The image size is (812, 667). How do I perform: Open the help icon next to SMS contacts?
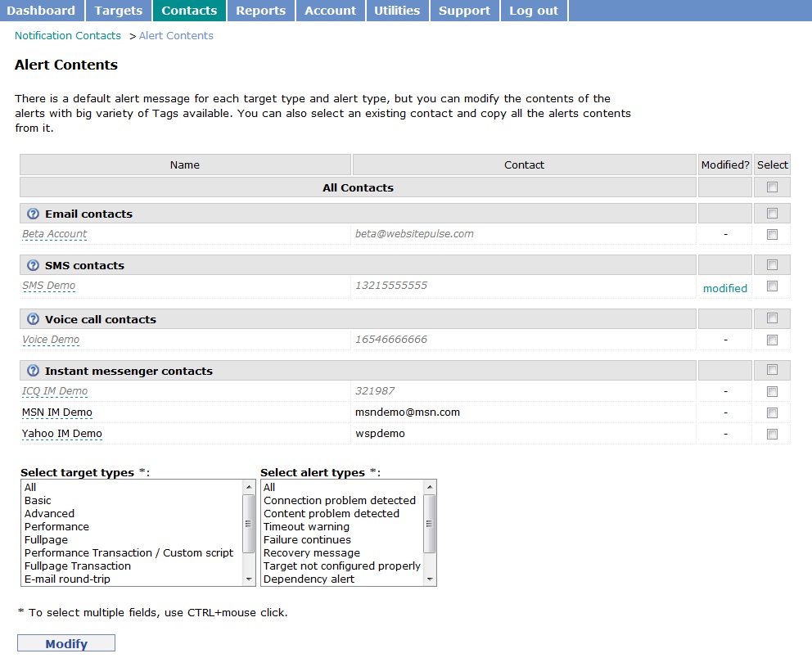click(x=33, y=265)
